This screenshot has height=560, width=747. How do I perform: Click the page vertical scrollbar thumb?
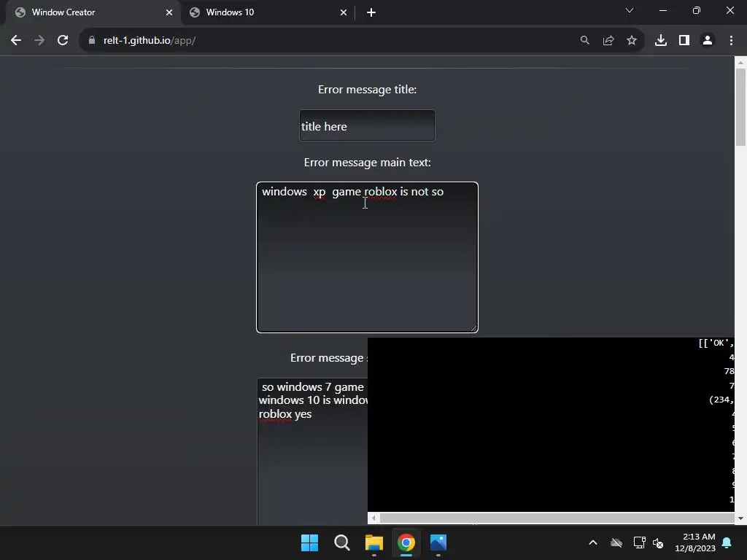tap(740, 107)
